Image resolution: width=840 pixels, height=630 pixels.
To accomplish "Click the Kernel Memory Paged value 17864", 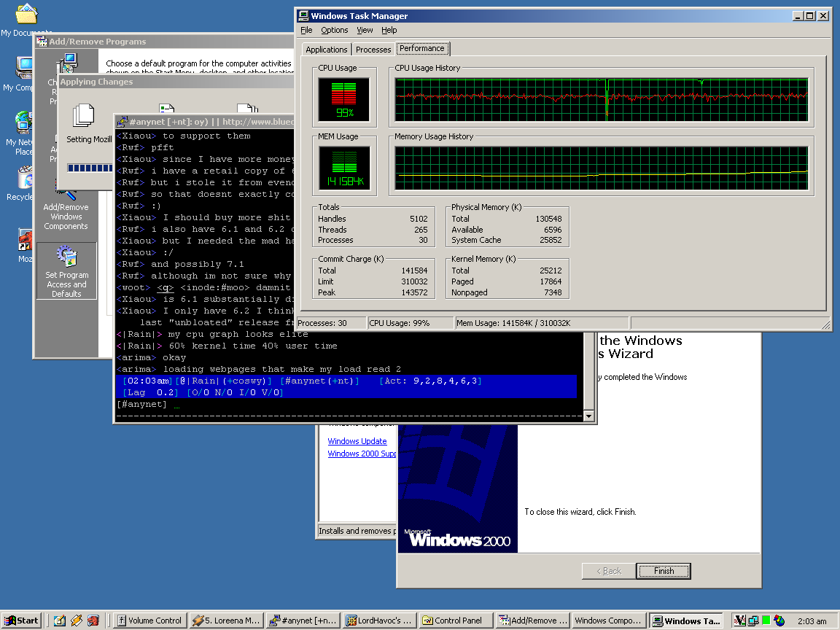I will click(x=551, y=281).
